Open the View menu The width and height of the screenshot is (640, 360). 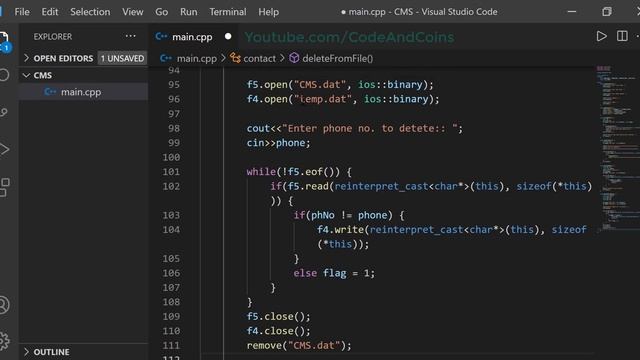[x=133, y=12]
